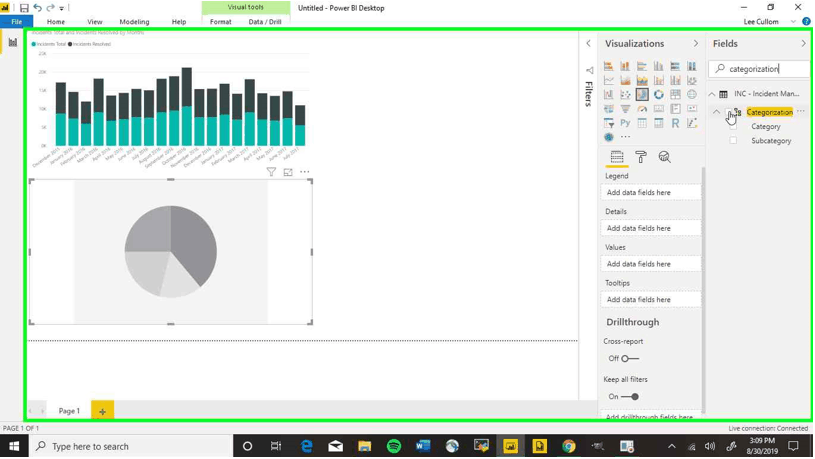The width and height of the screenshot is (815, 459).
Task: Select the ArcGIS Maps visualization icon
Action: pos(609,137)
